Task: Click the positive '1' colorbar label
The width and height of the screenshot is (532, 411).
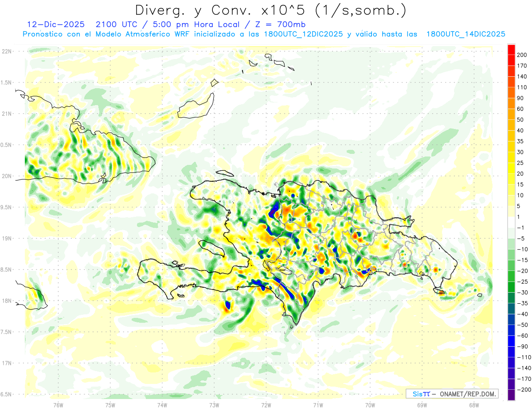Action: point(520,217)
